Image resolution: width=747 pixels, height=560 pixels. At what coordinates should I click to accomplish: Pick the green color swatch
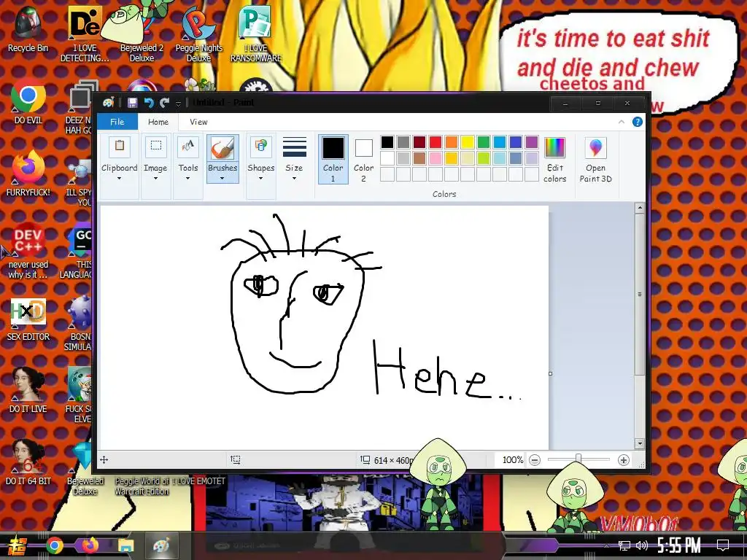tap(484, 142)
